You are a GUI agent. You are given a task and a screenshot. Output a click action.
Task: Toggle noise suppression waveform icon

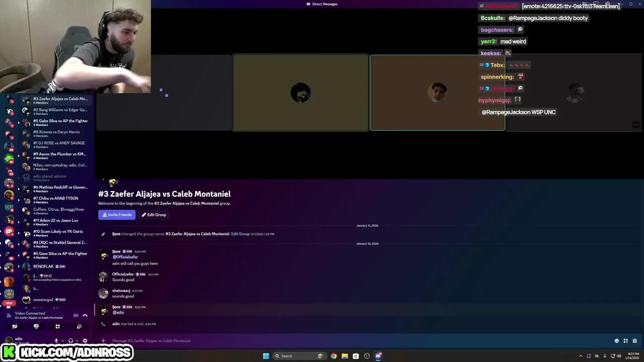76,315
